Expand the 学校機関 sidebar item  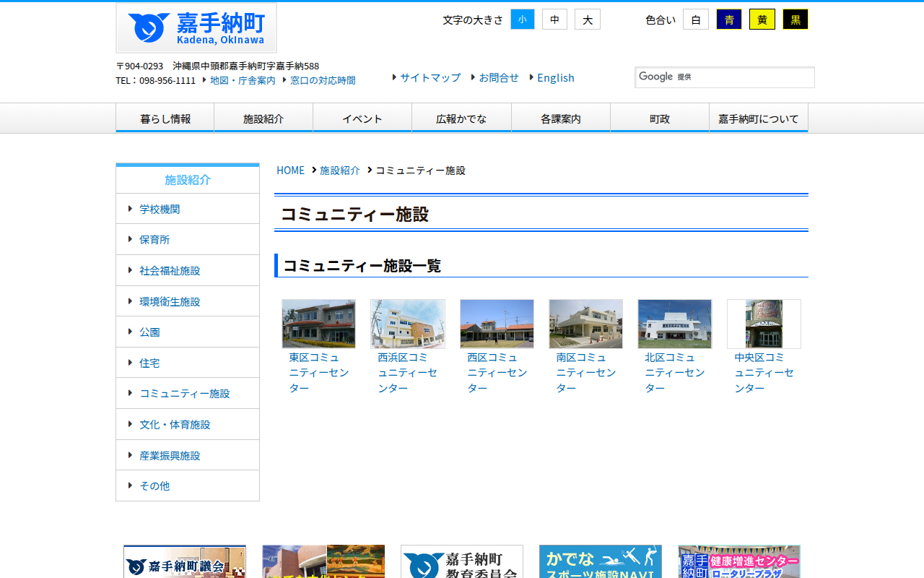(160, 208)
